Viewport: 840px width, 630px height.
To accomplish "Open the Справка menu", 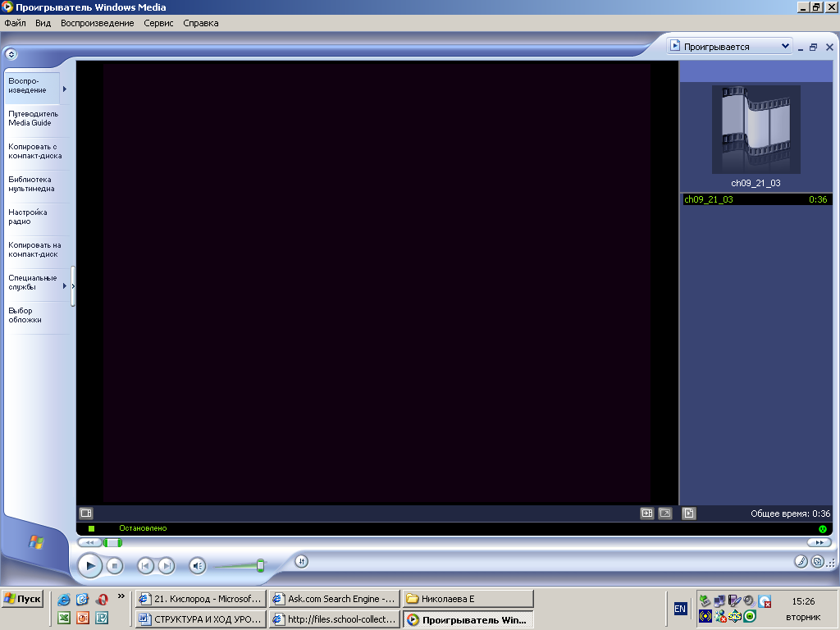I will pyautogui.click(x=201, y=23).
